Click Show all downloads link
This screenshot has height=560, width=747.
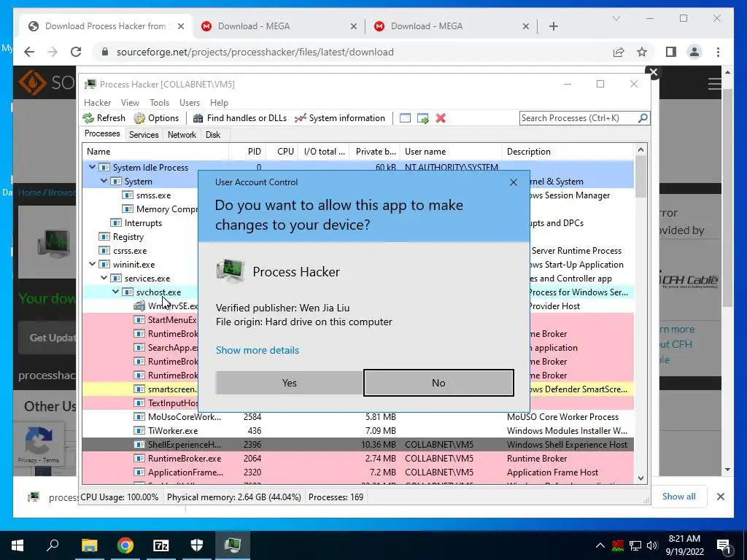pyautogui.click(x=678, y=496)
